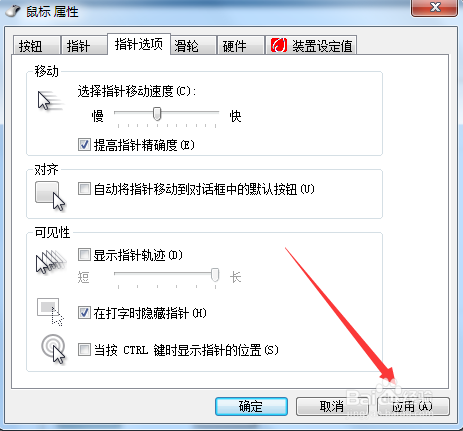Click the pointer speed slider thumb
This screenshot has width=463, height=431.
(157, 114)
